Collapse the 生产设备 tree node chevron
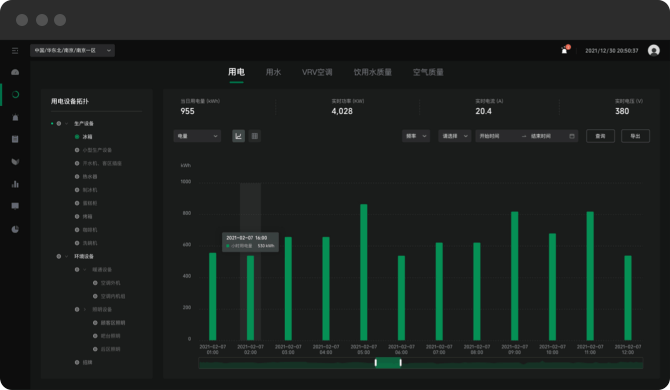670x390 pixels. click(67, 123)
